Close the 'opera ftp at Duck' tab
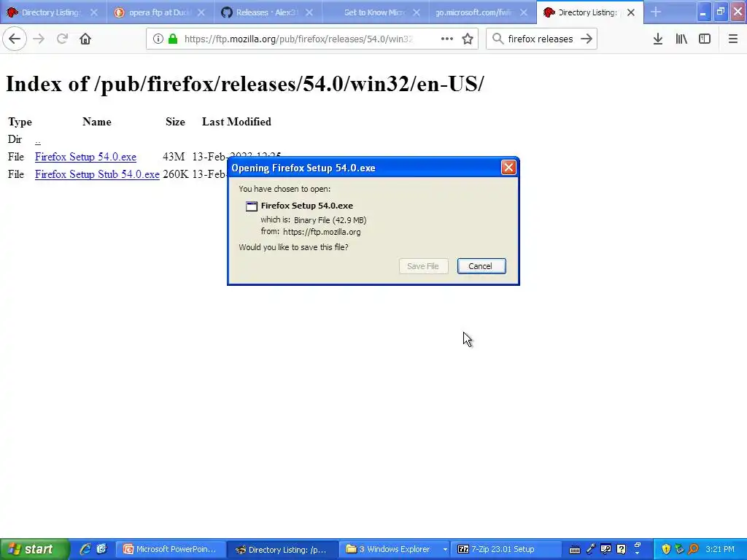 pyautogui.click(x=201, y=12)
